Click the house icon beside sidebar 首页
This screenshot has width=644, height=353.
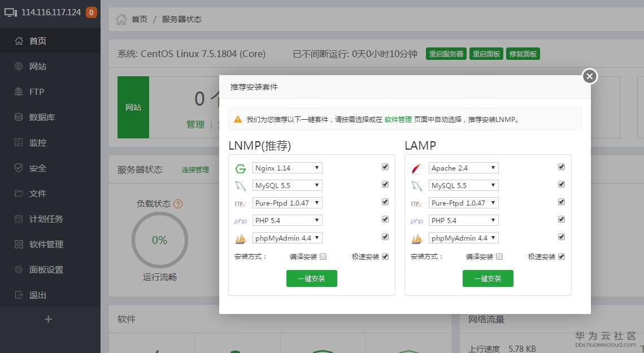[x=19, y=41]
